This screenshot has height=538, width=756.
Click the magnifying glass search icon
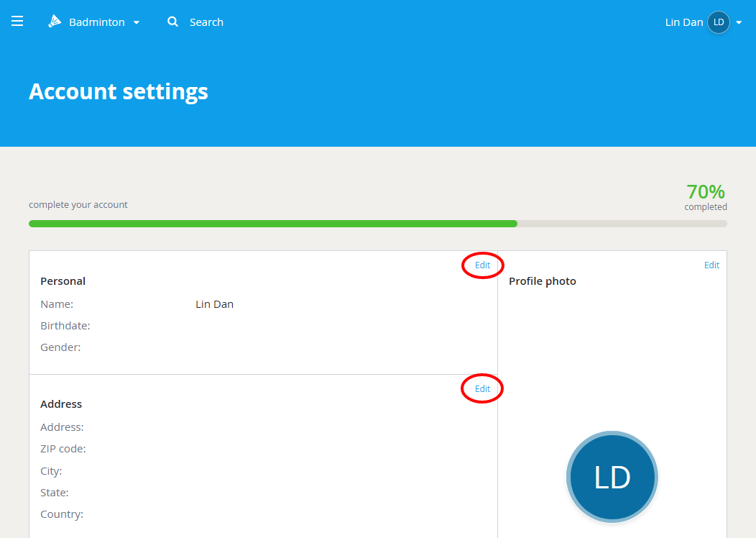coord(172,22)
